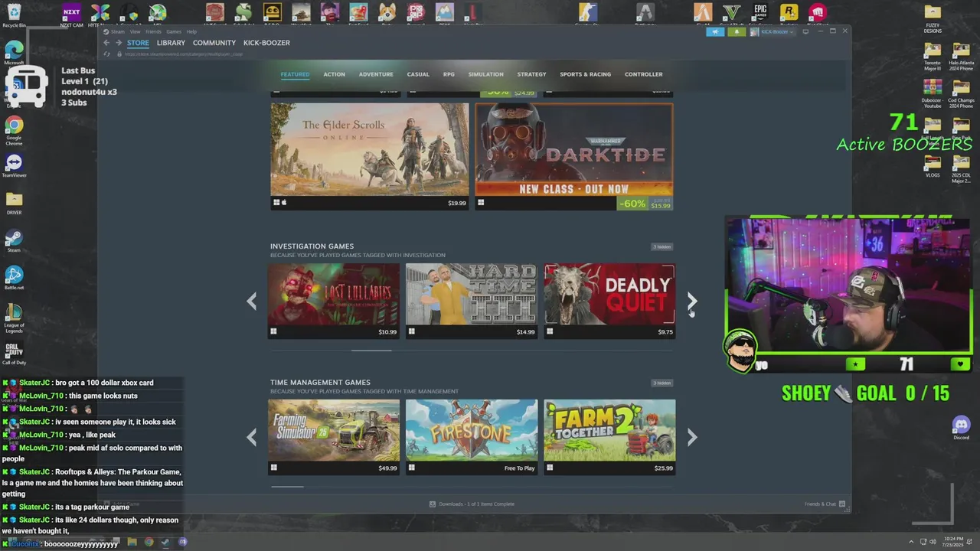Click the Time Management carousel page indicator
Screen dimensions: 980x551
(288, 486)
